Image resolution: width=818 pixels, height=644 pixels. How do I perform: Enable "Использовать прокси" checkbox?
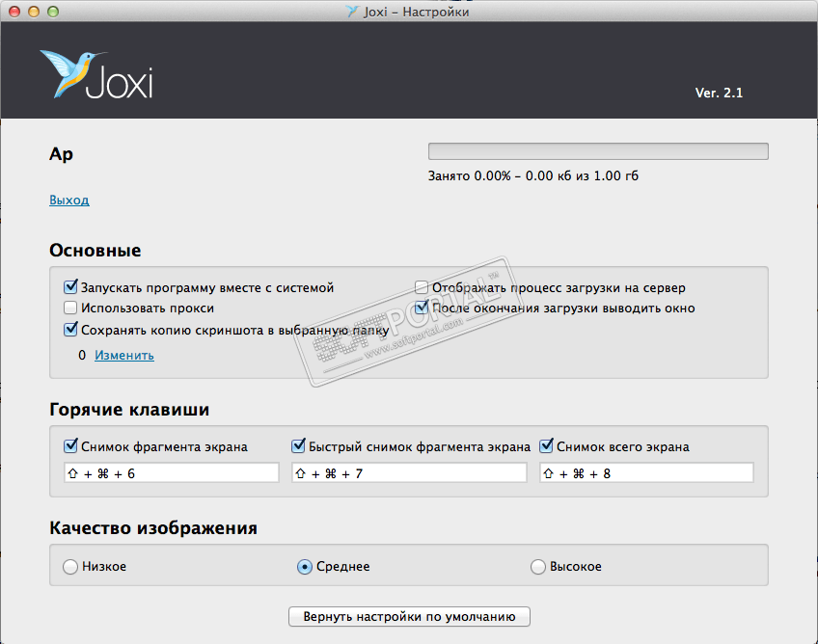pyautogui.click(x=70, y=308)
